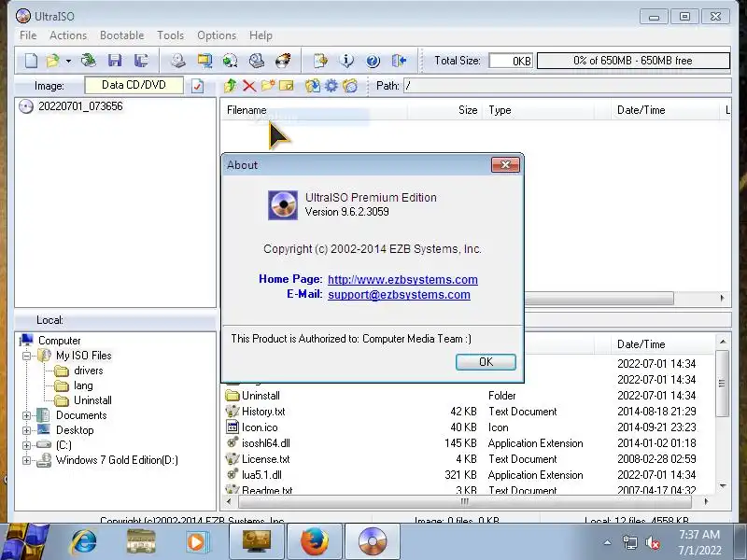The height and width of the screenshot is (560, 747).
Task: Collapse the My ISO Files tree node
Action: click(27, 356)
